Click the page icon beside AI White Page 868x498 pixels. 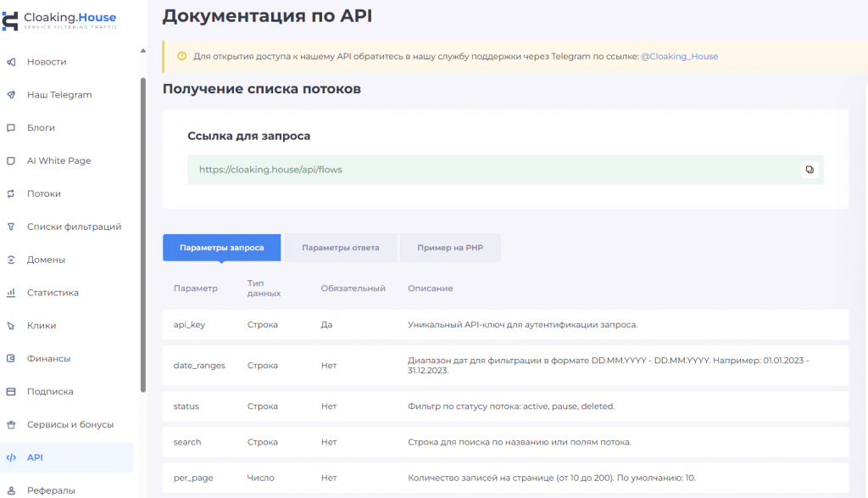pyautogui.click(x=11, y=160)
